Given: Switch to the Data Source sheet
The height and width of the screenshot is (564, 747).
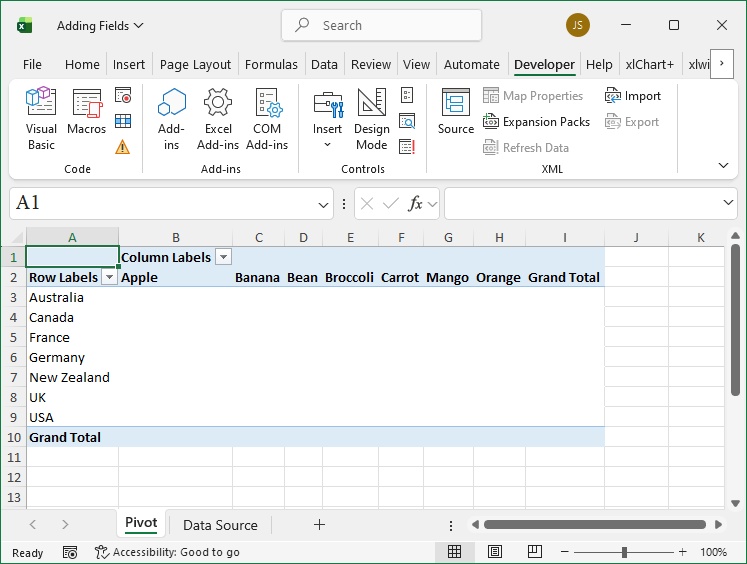Looking at the screenshot, I should (220, 525).
